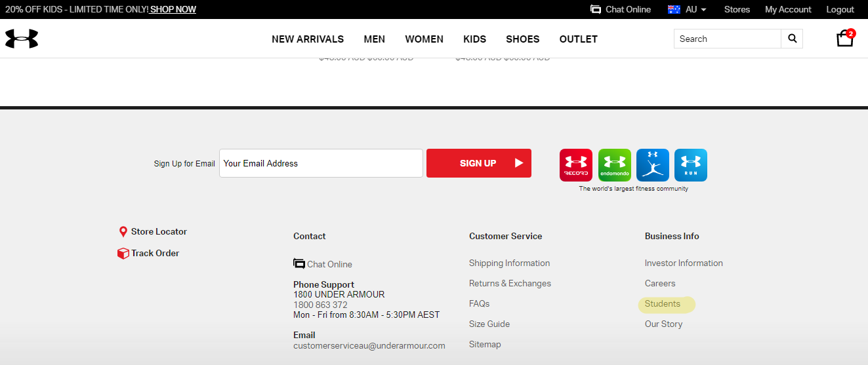This screenshot has height=365, width=868.
Task: Open the MEN menu
Action: click(375, 39)
